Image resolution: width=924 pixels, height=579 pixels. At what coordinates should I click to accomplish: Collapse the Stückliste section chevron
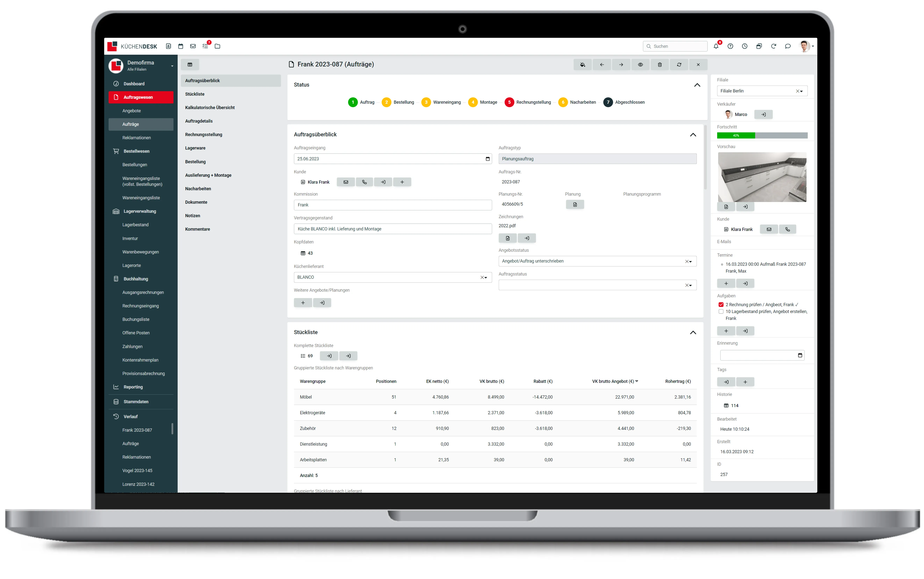pos(693,333)
